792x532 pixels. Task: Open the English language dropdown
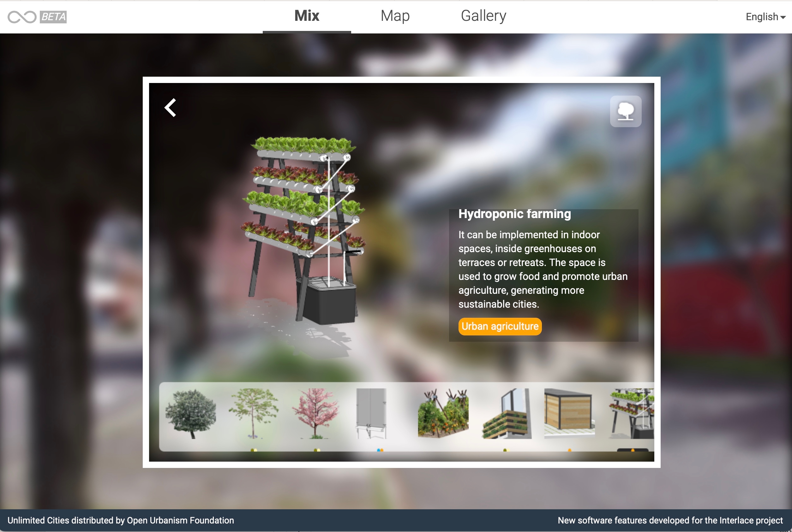pyautogui.click(x=765, y=17)
